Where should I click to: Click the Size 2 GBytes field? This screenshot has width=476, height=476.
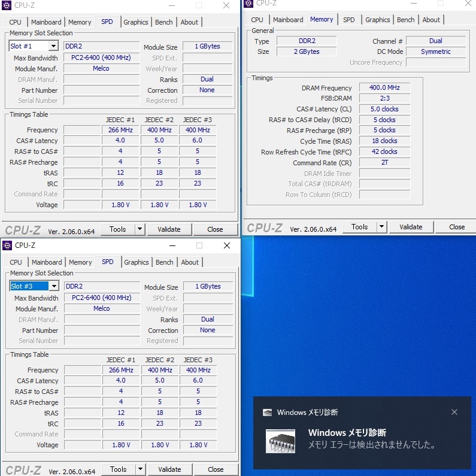[307, 51]
